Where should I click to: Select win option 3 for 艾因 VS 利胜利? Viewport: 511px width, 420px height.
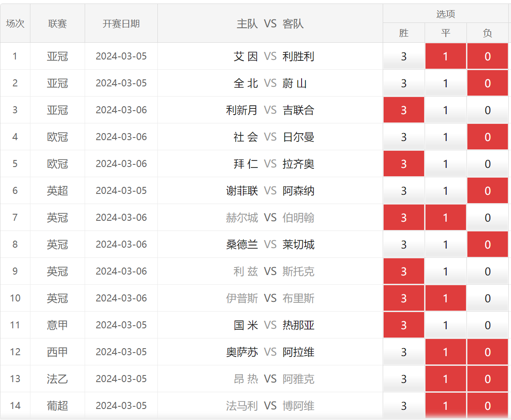pos(403,56)
